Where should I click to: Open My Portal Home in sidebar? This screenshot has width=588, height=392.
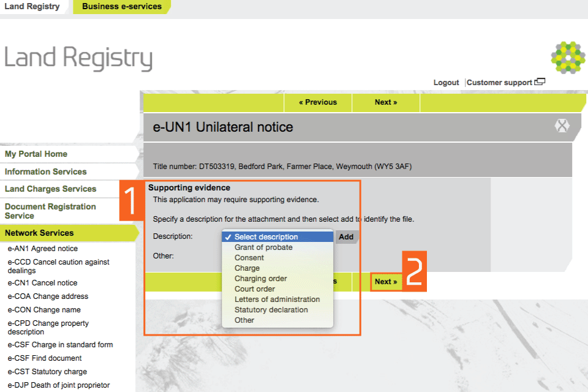tap(36, 154)
